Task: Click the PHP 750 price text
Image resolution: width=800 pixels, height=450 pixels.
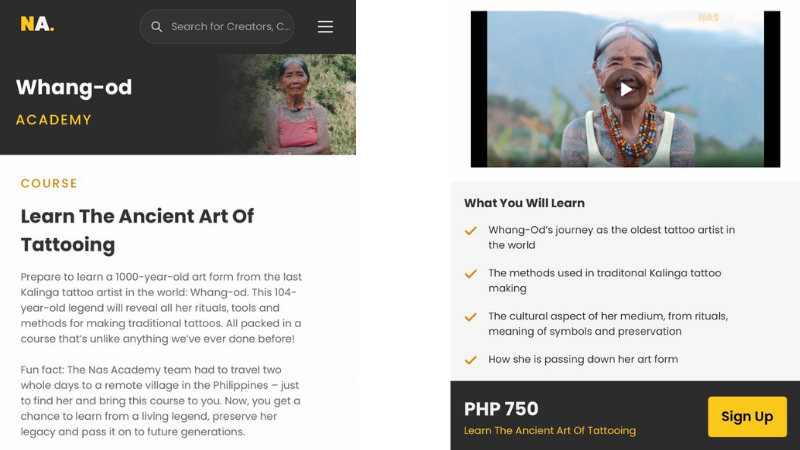Action: coord(501,409)
